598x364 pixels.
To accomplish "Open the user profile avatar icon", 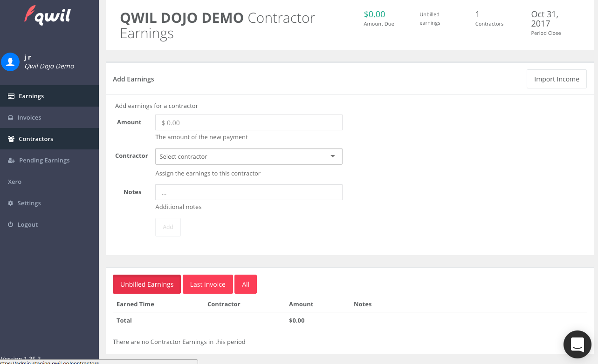I will (10, 61).
